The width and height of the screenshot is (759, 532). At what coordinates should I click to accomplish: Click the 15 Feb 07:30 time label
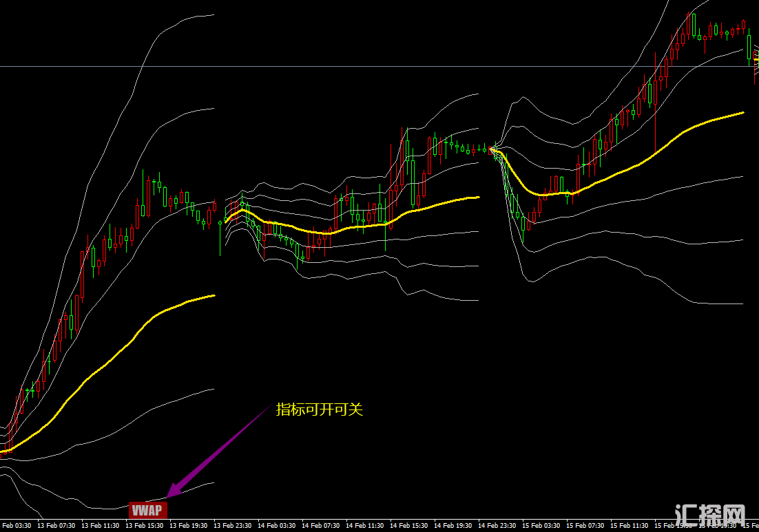coord(585,526)
